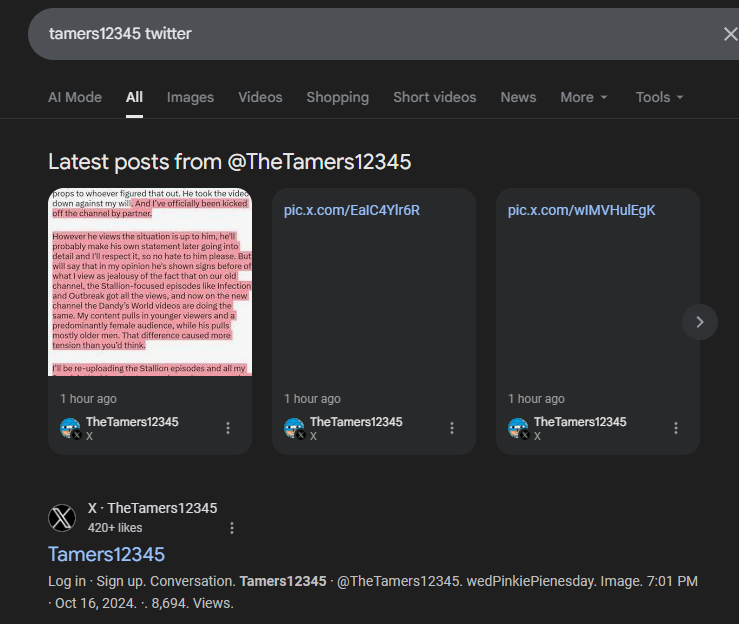
Task: Expand the More dropdown
Action: tap(583, 97)
